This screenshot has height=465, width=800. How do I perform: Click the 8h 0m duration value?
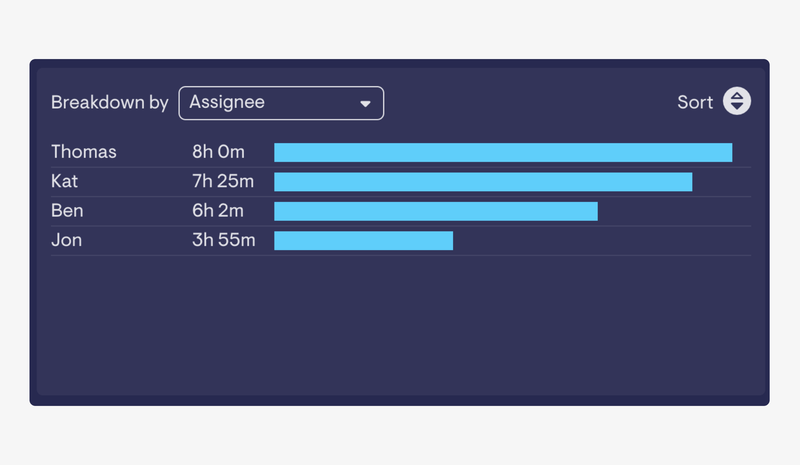(x=218, y=152)
